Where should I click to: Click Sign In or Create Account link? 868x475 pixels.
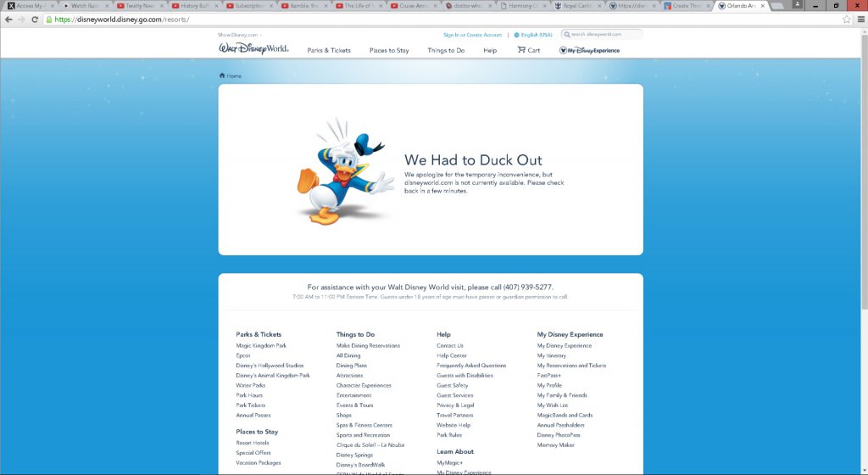point(472,35)
